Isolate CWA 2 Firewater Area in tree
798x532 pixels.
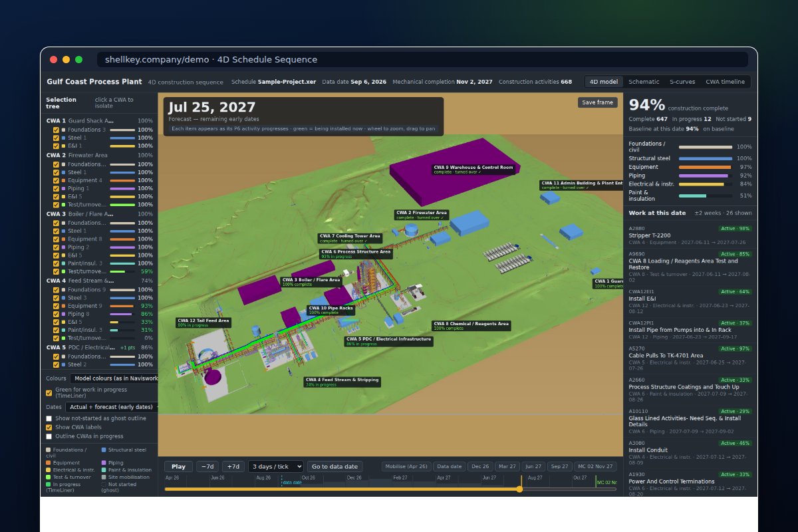click(x=100, y=156)
